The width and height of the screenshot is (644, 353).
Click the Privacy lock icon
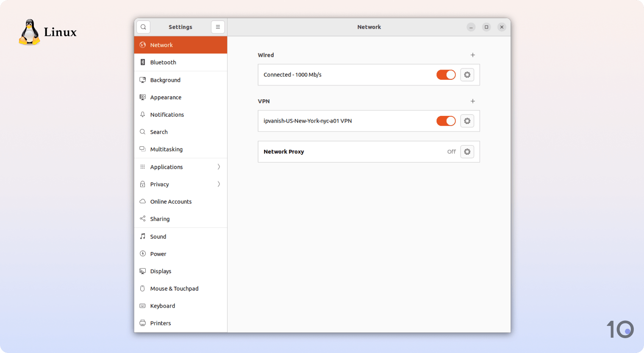[x=143, y=184]
